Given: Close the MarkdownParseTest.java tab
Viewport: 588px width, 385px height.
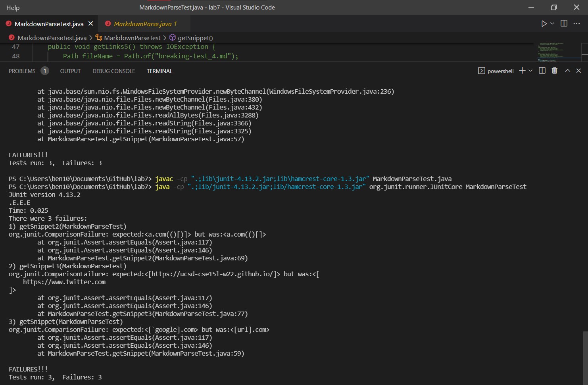Looking at the screenshot, I should pos(90,24).
